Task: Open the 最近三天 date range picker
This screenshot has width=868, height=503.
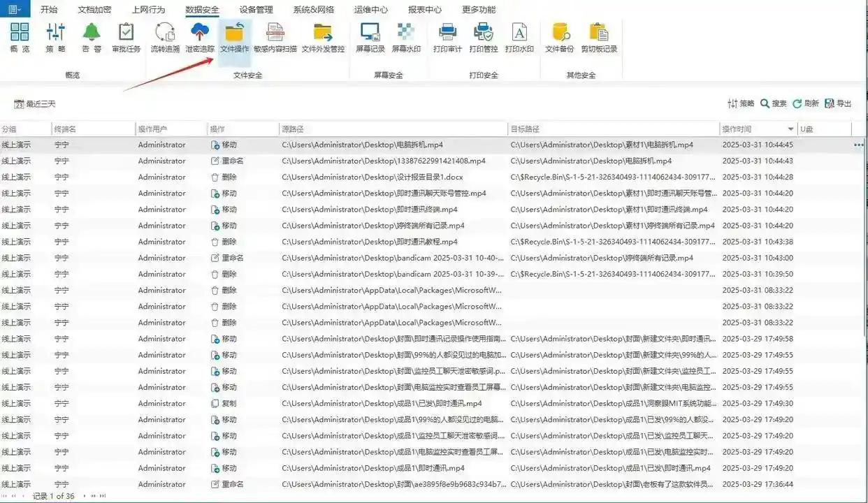Action: [x=35, y=104]
